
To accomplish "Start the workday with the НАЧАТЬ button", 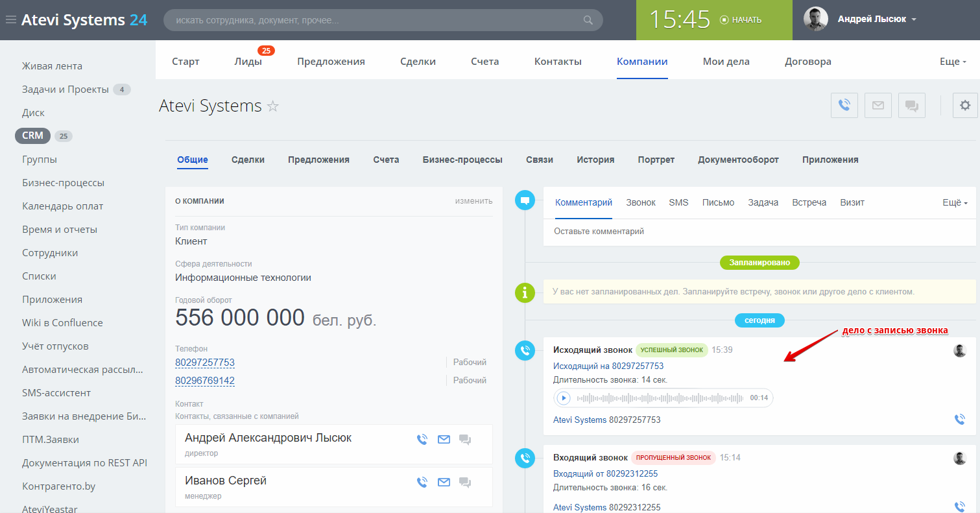I will click(x=741, y=20).
